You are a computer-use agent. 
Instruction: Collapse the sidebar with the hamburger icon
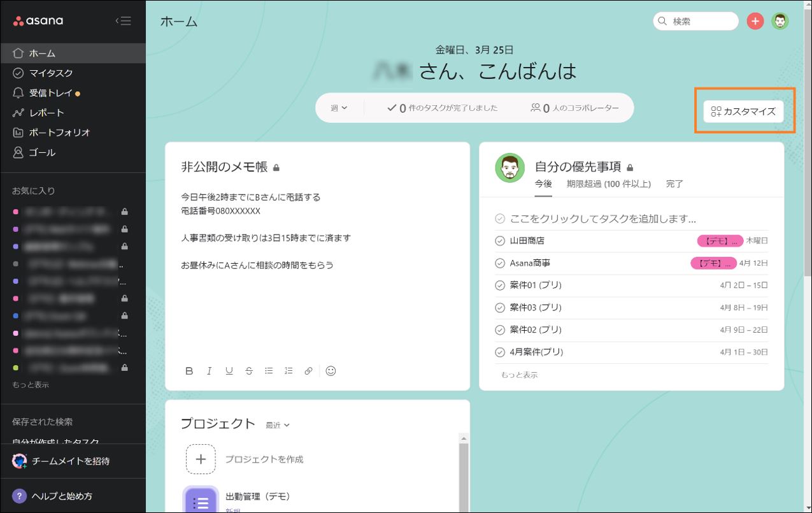[x=124, y=21]
